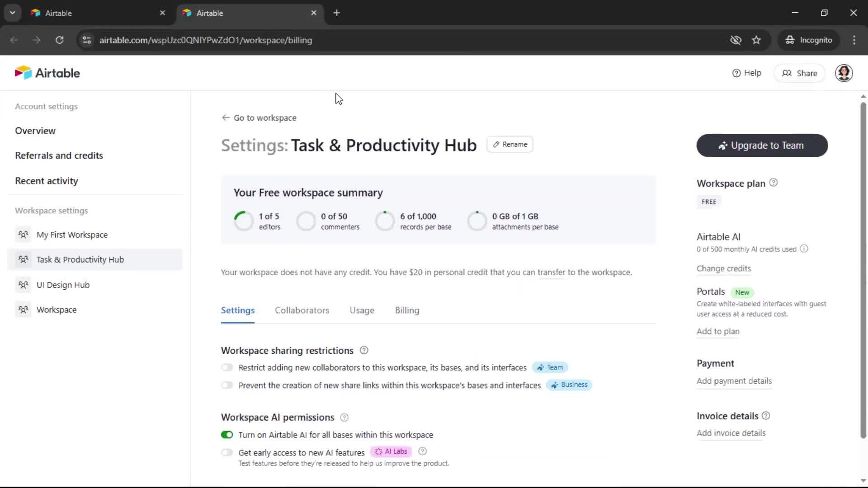
Task: Click the My First Workspace group icon
Action: click(23, 235)
